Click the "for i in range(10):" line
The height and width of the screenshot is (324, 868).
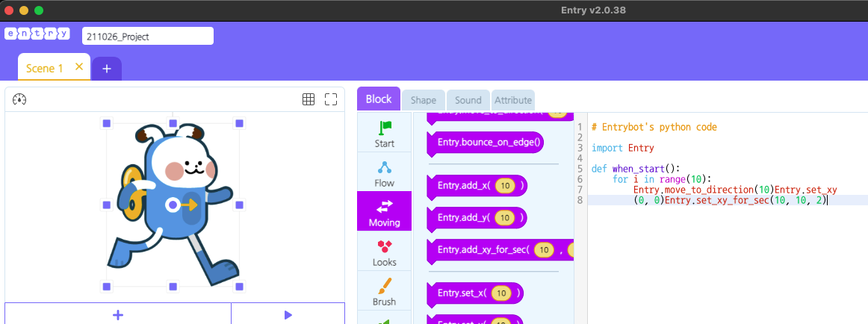pos(662,179)
